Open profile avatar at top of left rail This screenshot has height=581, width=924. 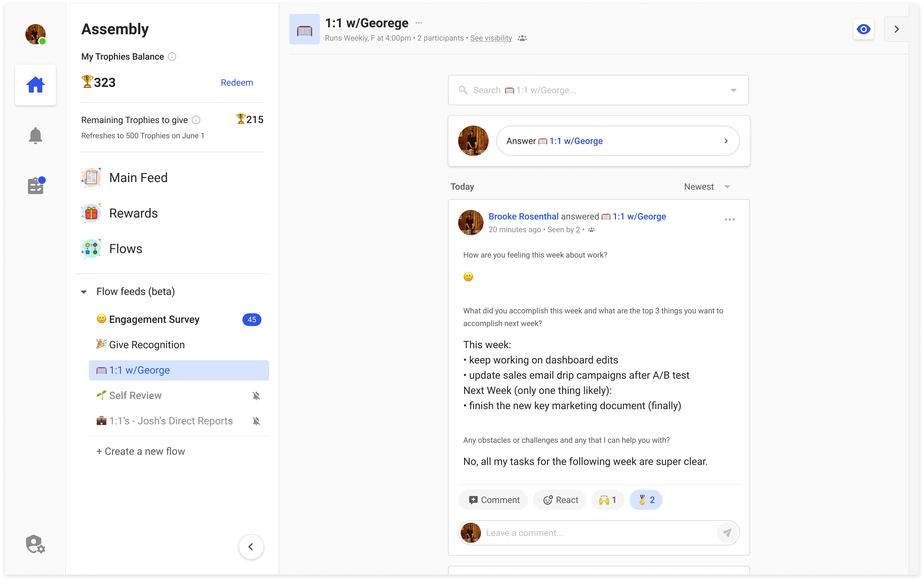click(x=35, y=34)
